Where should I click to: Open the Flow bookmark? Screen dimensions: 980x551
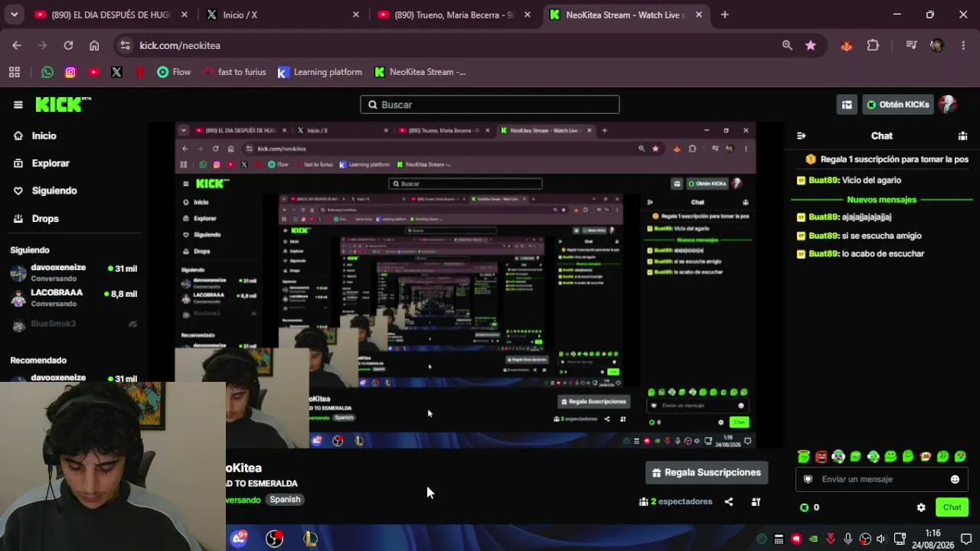click(x=174, y=72)
